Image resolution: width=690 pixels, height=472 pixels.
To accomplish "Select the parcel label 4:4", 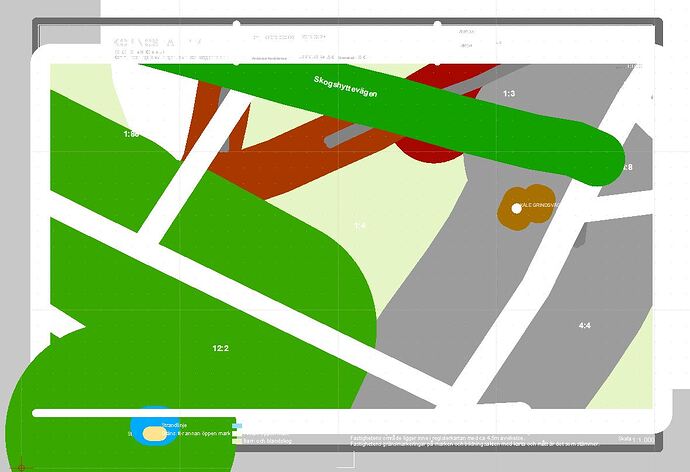I will (584, 326).
